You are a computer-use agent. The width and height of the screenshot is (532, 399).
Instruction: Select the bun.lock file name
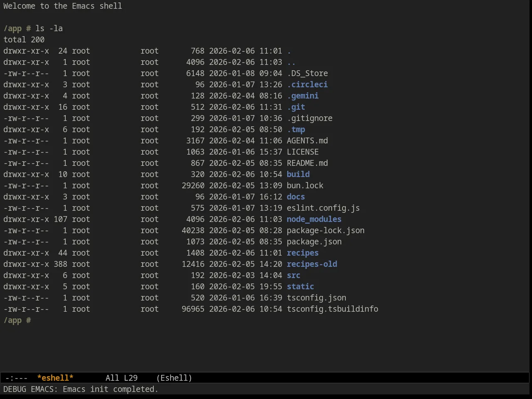[x=305, y=185]
